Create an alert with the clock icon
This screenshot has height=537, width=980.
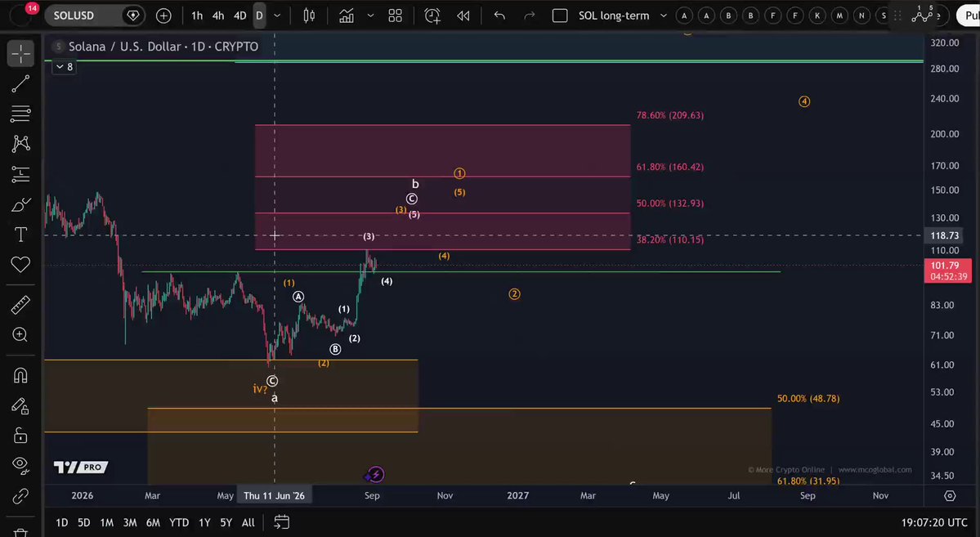432,16
